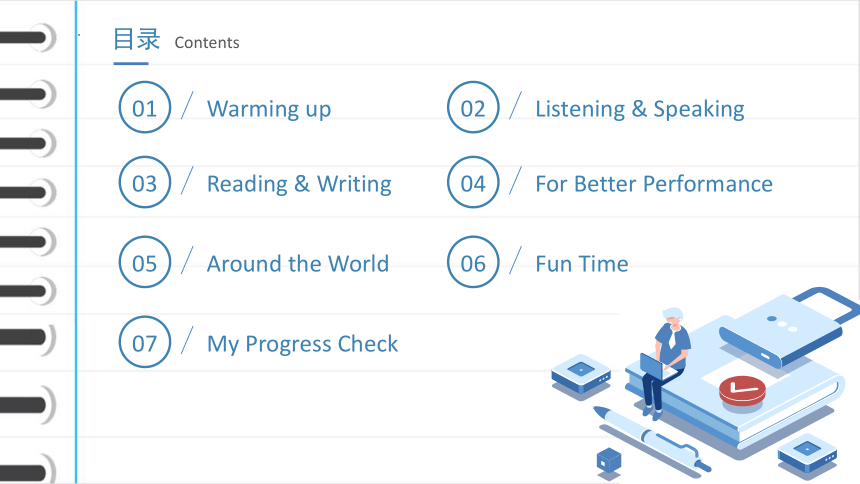Click the red checkmark clock icon

[x=742, y=391]
